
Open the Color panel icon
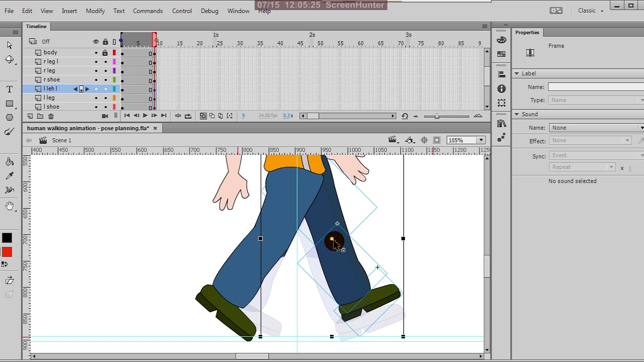502,40
